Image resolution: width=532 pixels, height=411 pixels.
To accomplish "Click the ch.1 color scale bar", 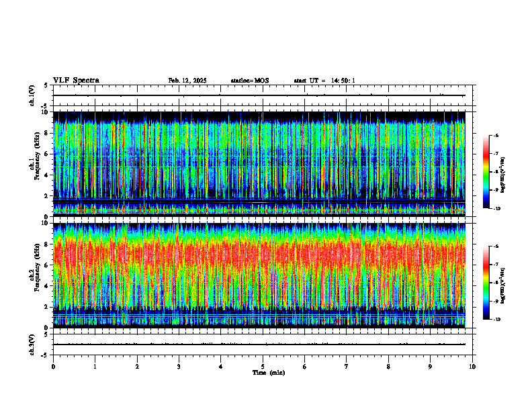I will pyautogui.click(x=486, y=172).
